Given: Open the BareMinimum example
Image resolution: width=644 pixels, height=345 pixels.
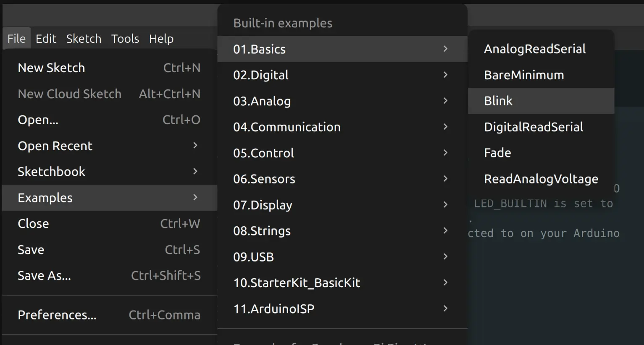Looking at the screenshot, I should click(524, 75).
